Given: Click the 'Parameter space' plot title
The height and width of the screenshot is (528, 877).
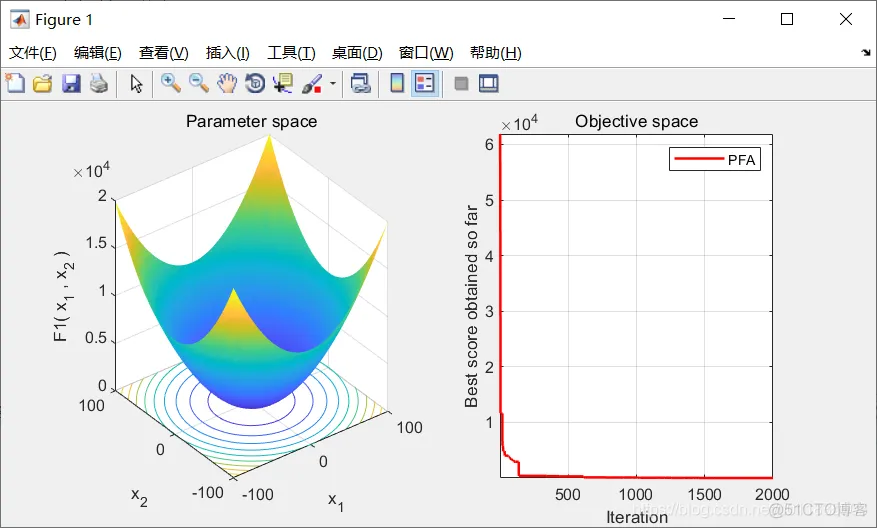Looking at the screenshot, I should click(251, 121).
